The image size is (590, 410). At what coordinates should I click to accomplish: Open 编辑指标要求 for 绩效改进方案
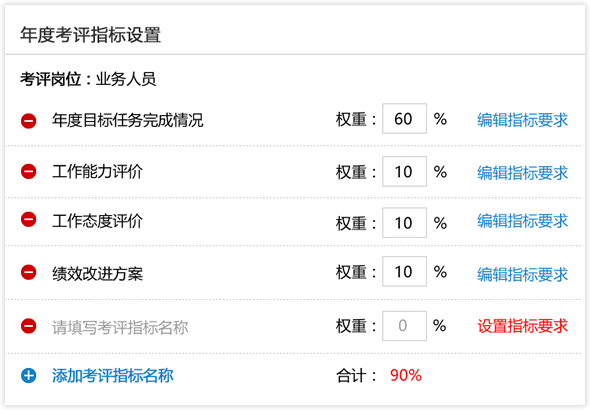pyautogui.click(x=523, y=275)
